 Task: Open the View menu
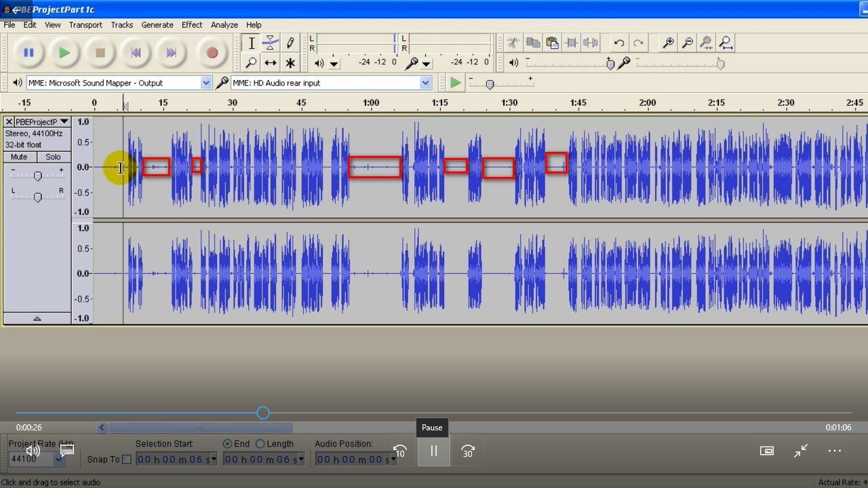[x=53, y=24]
